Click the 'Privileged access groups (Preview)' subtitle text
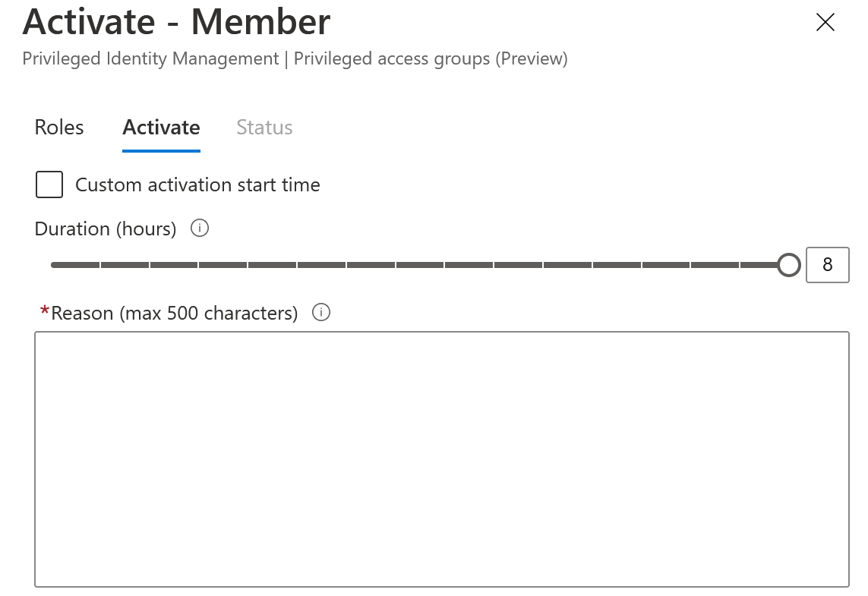This screenshot has height=596, width=868. (431, 58)
